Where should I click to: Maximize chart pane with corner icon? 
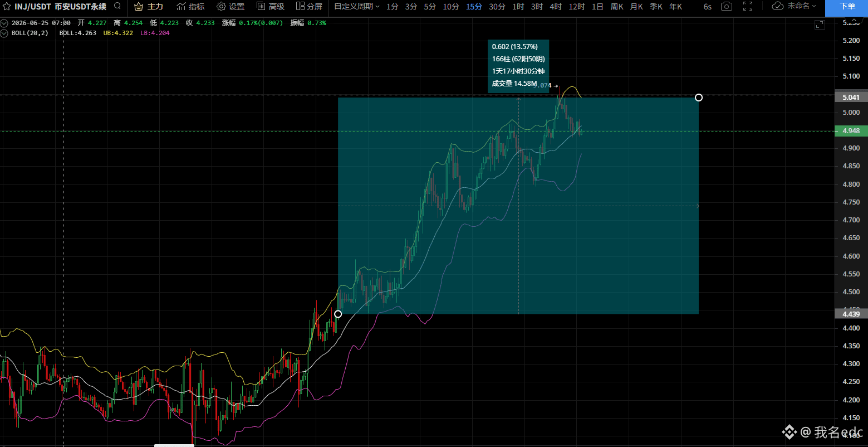820,25
